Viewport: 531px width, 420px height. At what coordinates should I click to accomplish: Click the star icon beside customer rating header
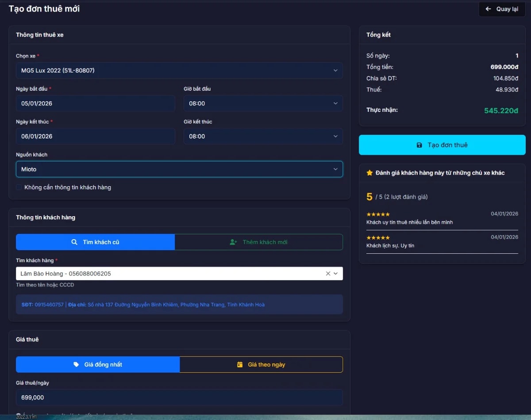pos(369,172)
